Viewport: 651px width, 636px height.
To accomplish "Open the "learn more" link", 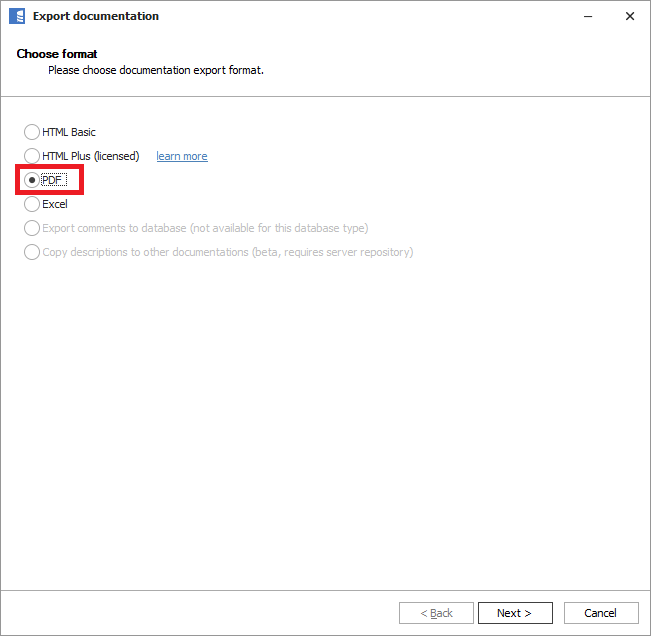I will (x=181, y=156).
